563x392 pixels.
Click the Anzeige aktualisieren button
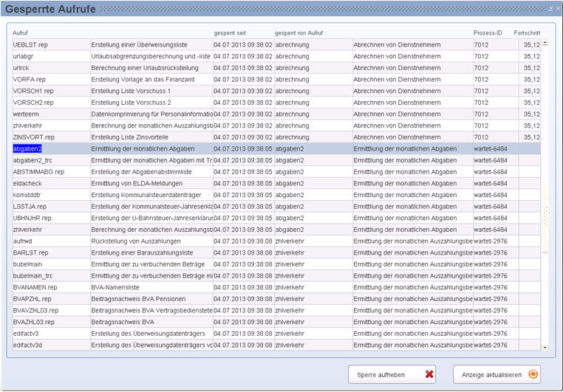[x=497, y=374]
